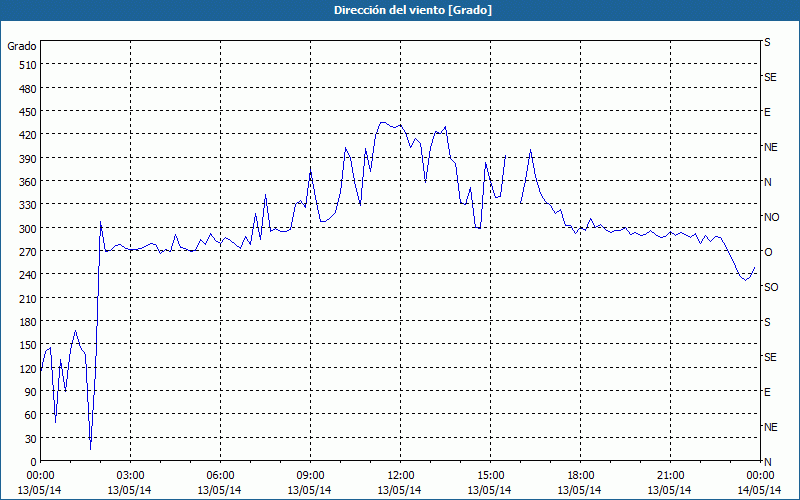Image resolution: width=800 pixels, height=500 pixels.
Task: Select the "E" compass label level with 90
Action: tap(767, 392)
